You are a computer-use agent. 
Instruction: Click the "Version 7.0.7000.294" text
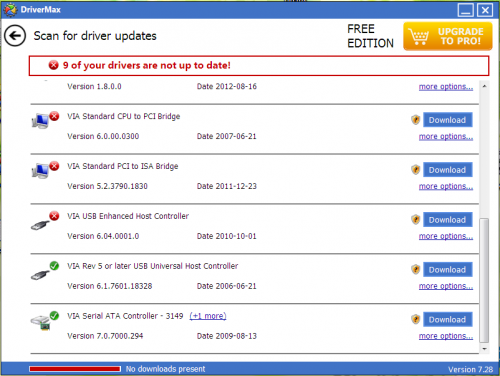click(x=105, y=336)
